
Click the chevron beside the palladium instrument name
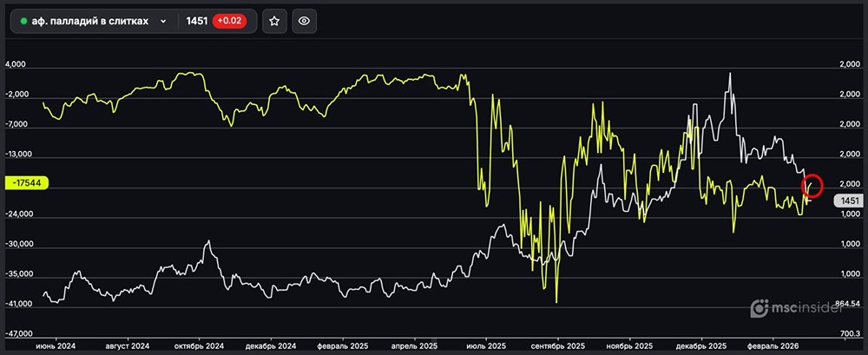(163, 22)
